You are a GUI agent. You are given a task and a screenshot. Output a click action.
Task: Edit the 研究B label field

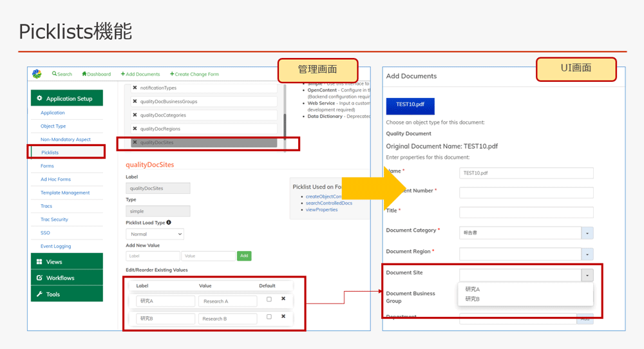[x=166, y=319]
